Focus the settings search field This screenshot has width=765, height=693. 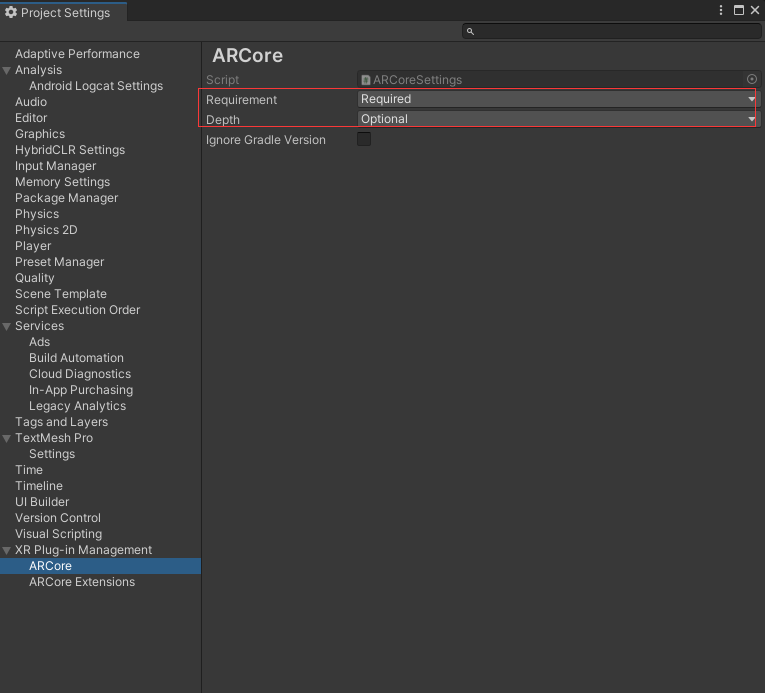click(611, 31)
